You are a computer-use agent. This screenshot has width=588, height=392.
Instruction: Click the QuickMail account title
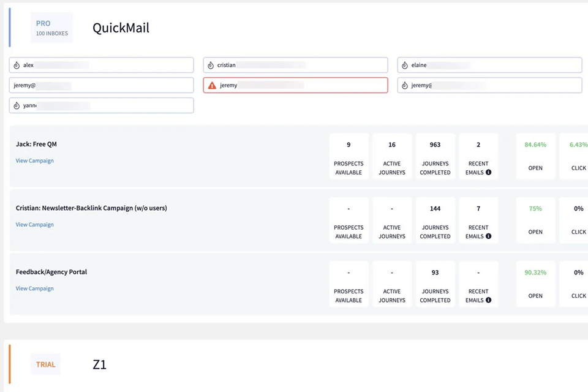pos(121,28)
